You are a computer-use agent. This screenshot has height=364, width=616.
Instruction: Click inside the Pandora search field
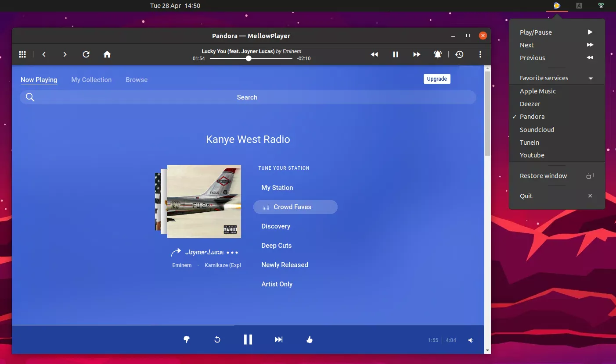[x=247, y=97]
